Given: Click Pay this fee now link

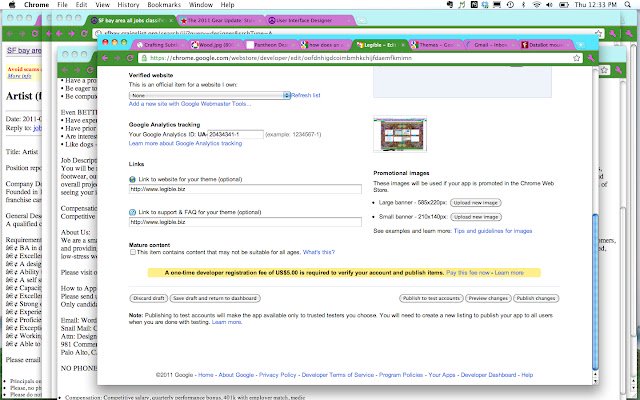Looking at the screenshot, I should point(468,273).
